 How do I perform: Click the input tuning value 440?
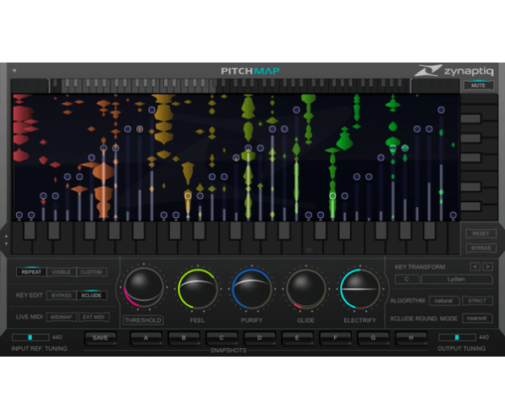click(x=57, y=337)
